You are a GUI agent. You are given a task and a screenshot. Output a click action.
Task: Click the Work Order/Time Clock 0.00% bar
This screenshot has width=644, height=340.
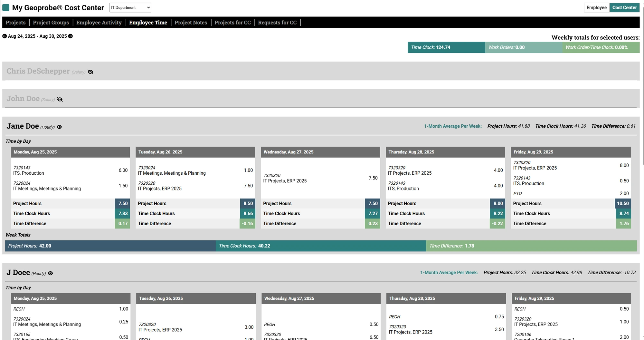[601, 47]
